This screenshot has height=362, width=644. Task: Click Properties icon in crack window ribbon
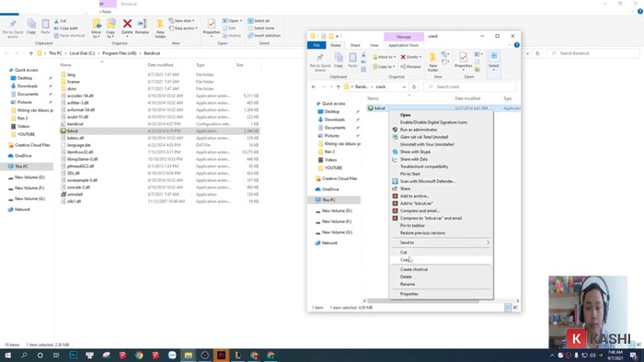click(464, 61)
